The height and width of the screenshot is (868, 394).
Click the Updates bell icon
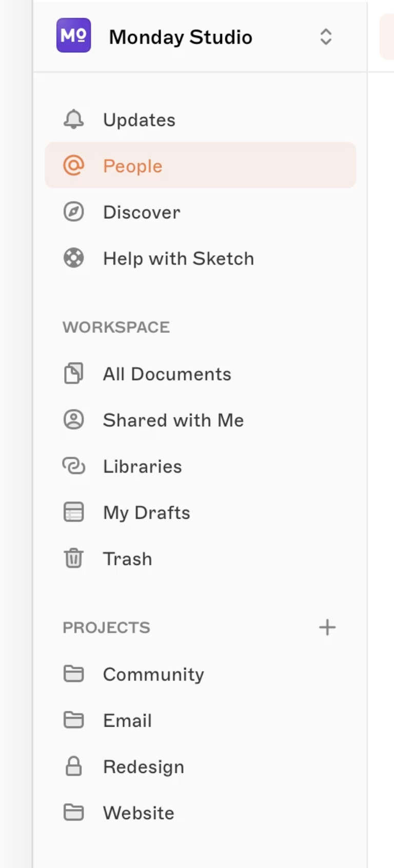(73, 120)
